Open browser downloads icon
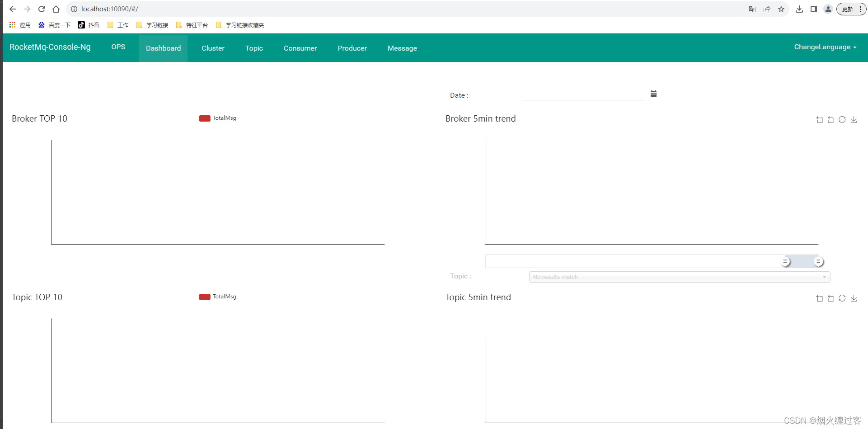 click(799, 9)
